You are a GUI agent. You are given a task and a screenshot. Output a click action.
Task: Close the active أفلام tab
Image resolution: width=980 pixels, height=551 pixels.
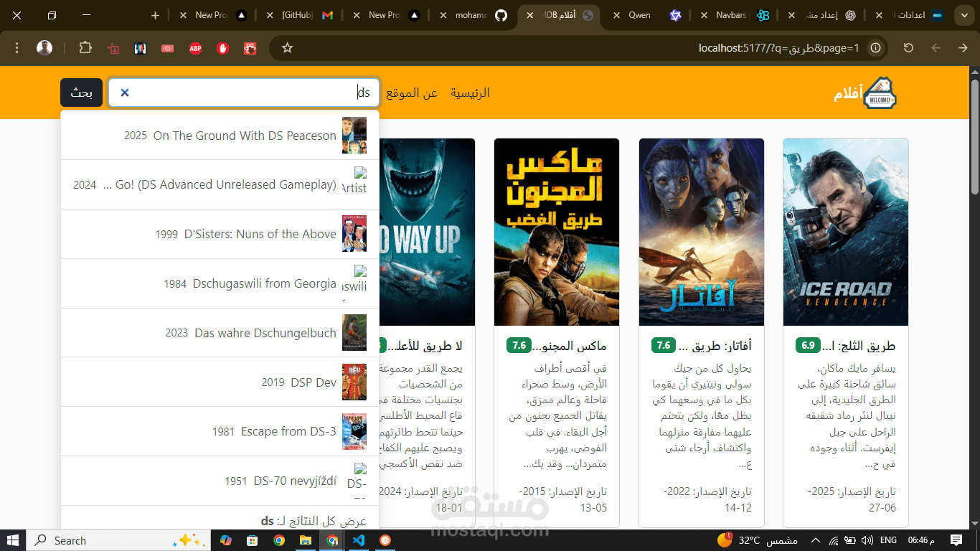[x=529, y=15]
